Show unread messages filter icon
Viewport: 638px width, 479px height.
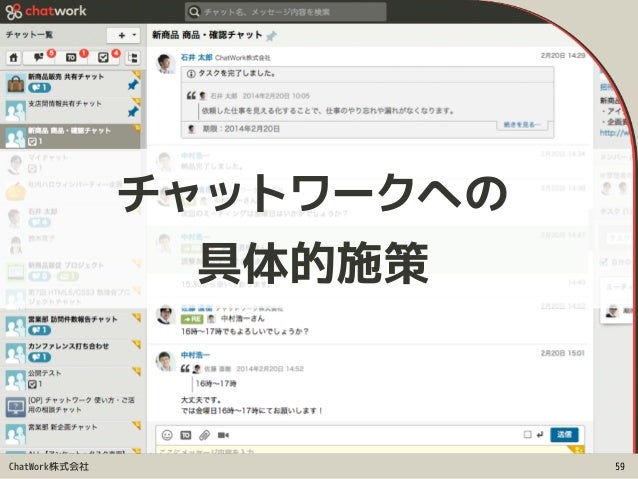point(39,58)
